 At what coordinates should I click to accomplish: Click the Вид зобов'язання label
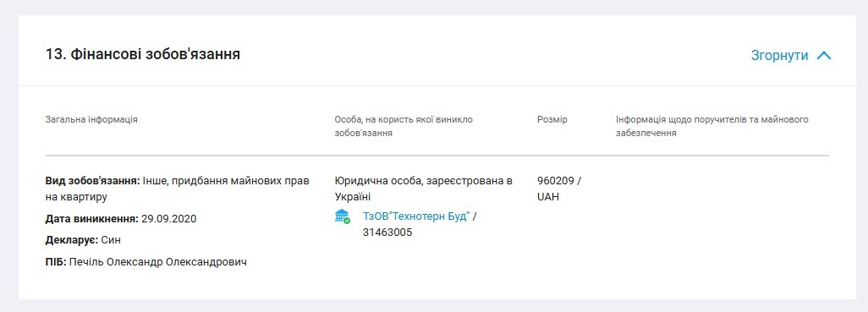(x=92, y=181)
